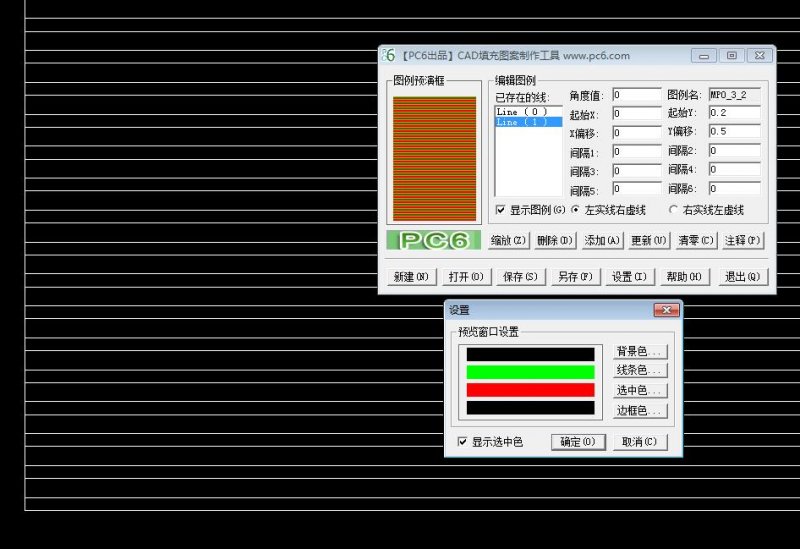Open the 设置(I) settings button
Image resolution: width=800 pixels, height=549 pixels.
click(x=630, y=277)
